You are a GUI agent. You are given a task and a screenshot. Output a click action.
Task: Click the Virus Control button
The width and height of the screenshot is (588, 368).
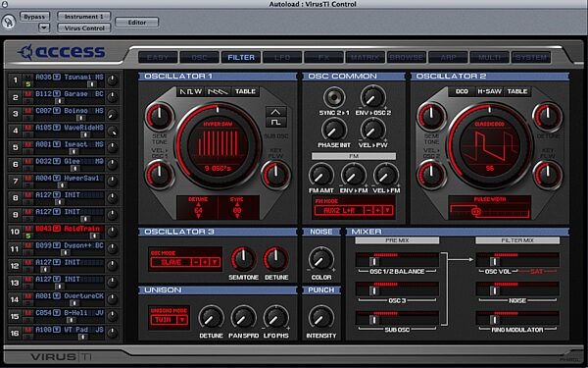pyautogui.click(x=84, y=28)
